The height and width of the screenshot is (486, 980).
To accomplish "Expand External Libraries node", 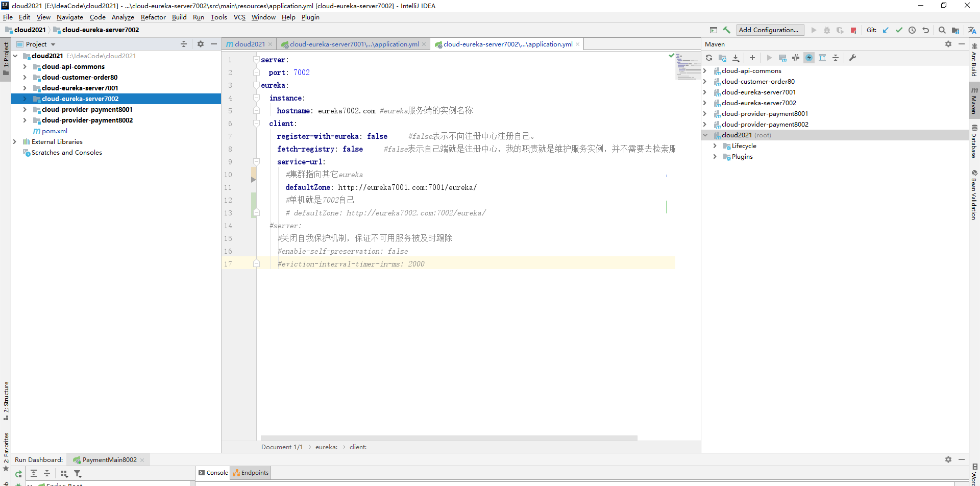I will click(14, 142).
